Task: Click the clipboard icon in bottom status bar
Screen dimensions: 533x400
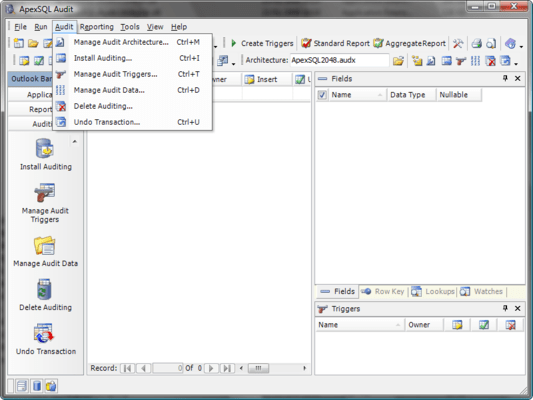Action: click(x=51, y=386)
